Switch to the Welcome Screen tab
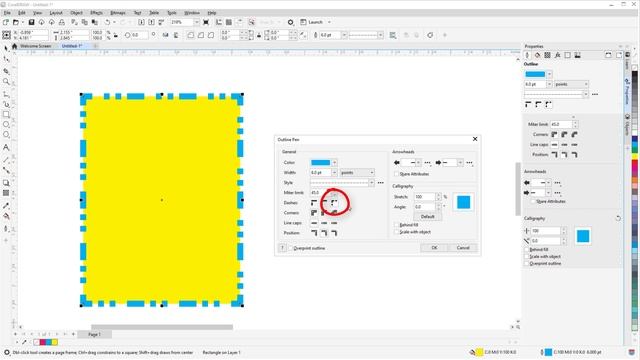 coord(36,46)
